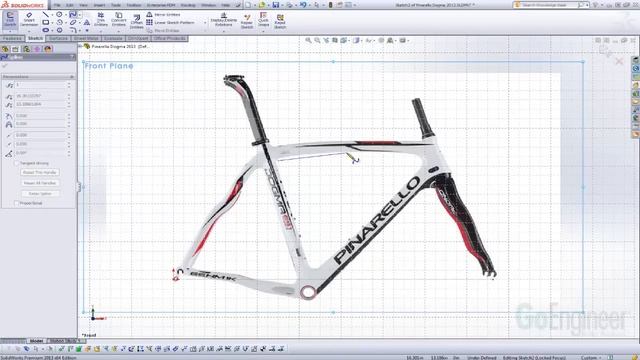Viewport: 640px width, 360px height.
Task: Select the Arc sketch tool
Action: pos(60,22)
